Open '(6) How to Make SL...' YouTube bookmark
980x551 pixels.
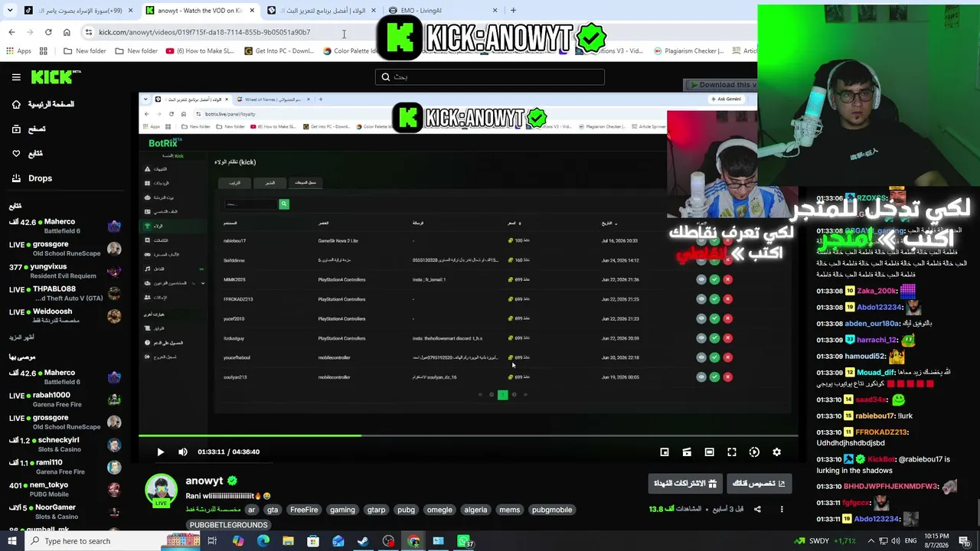pyautogui.click(x=200, y=51)
